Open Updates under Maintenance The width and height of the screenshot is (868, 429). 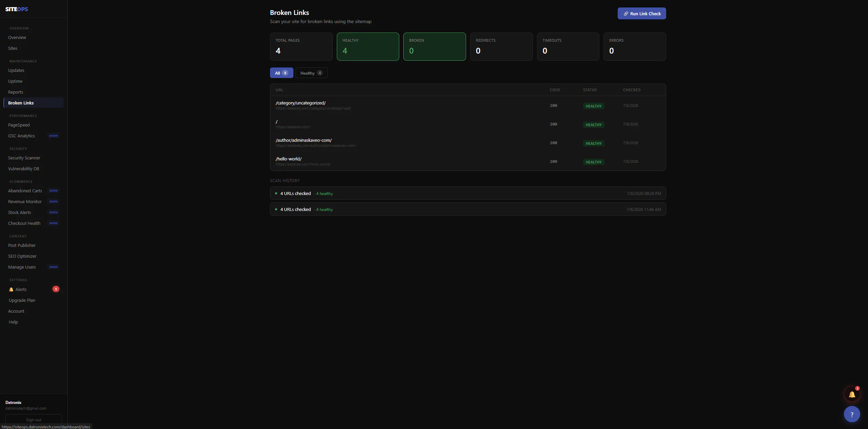[x=33, y=70]
